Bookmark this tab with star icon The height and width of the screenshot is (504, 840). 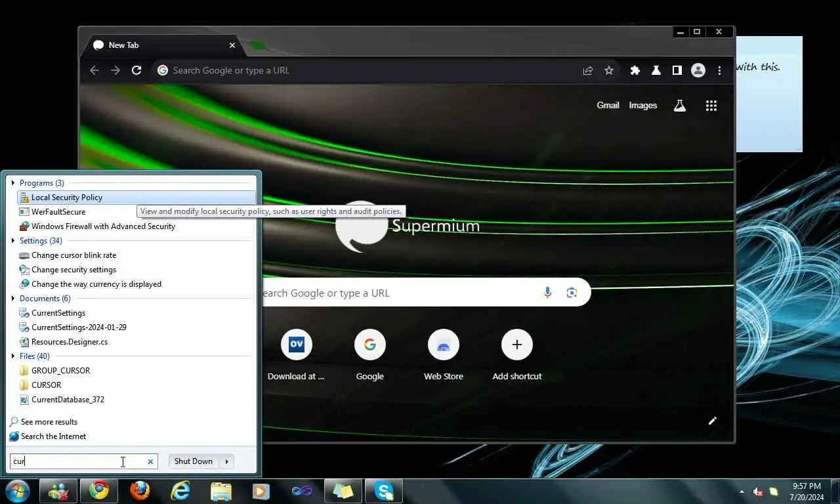click(x=609, y=70)
